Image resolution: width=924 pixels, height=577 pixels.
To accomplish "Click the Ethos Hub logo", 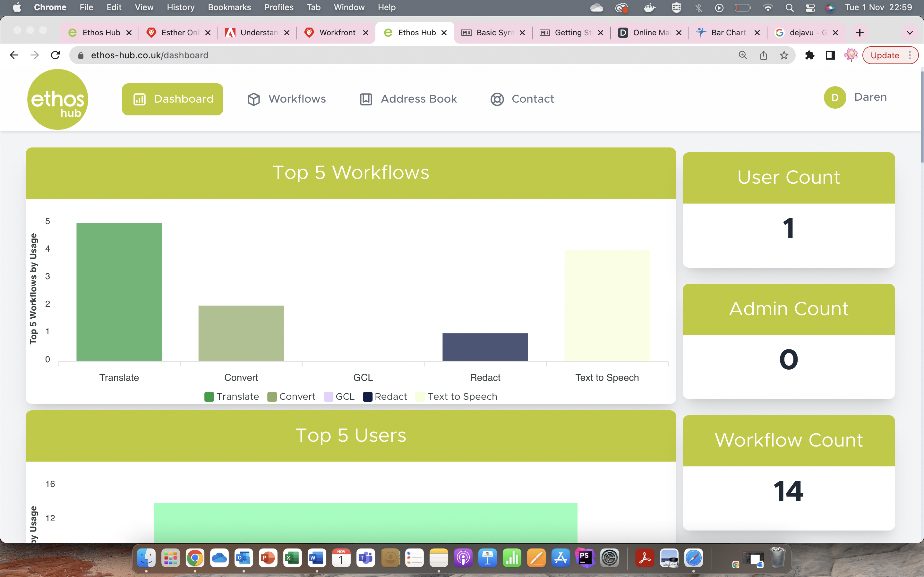I will 57,99.
